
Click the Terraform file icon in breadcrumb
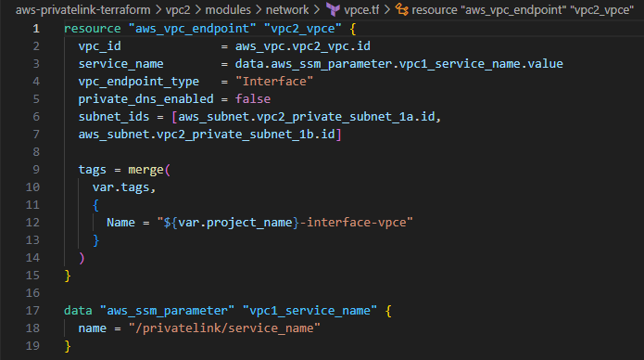[333, 9]
